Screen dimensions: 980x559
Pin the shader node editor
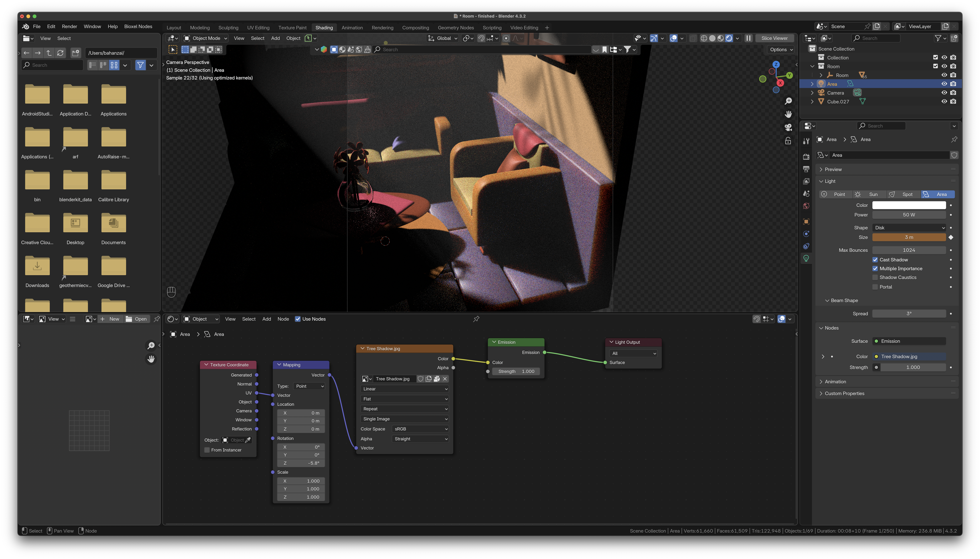pyautogui.click(x=476, y=319)
